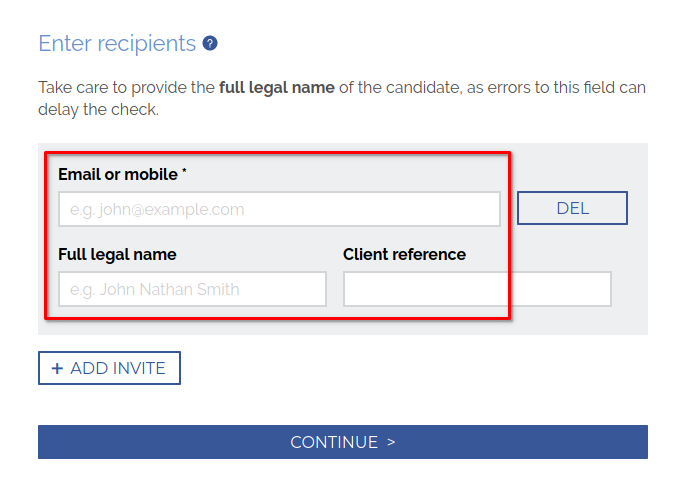This screenshot has width=688, height=492.
Task: Click into the Full legal name field
Action: [192, 289]
